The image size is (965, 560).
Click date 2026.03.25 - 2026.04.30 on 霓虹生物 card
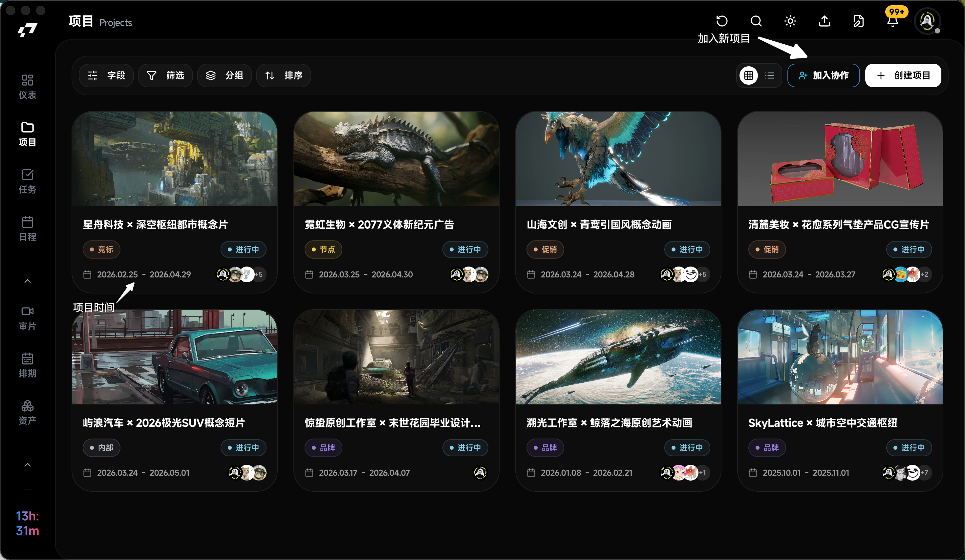coord(366,275)
